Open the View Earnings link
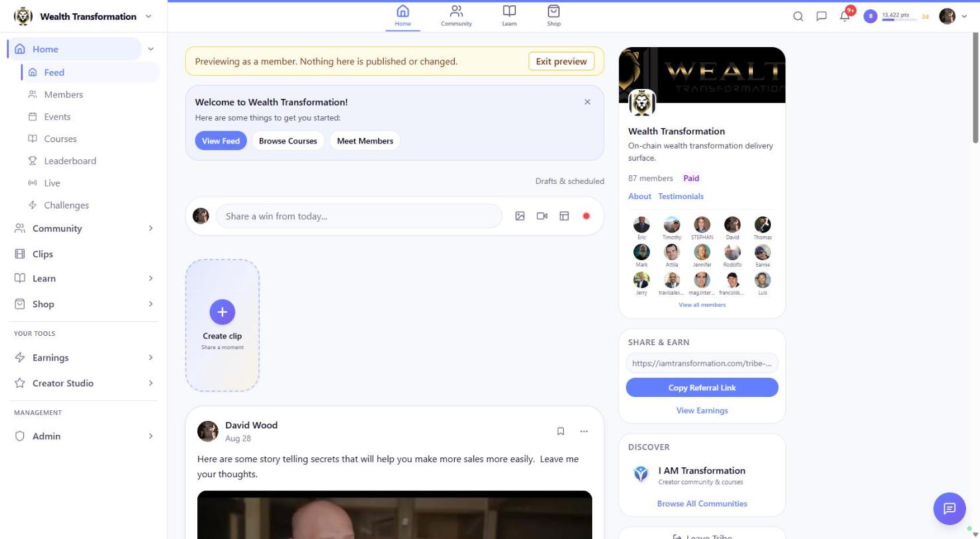The height and width of the screenshot is (539, 980). (x=702, y=411)
